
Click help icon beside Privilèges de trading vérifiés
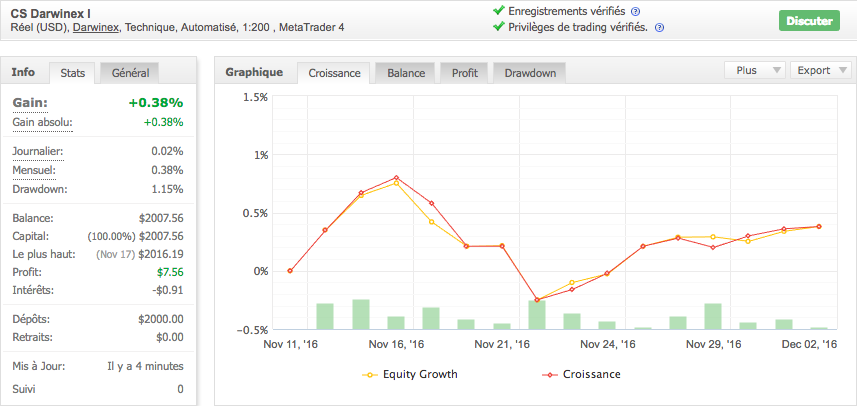point(659,27)
